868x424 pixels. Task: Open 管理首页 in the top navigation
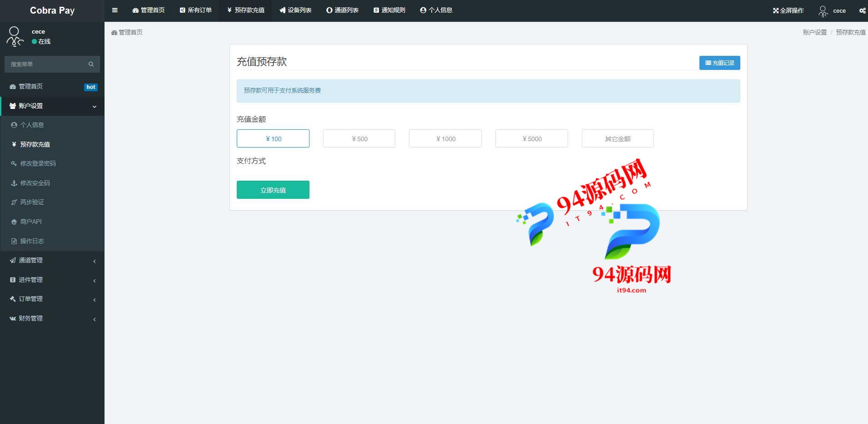[x=149, y=10]
